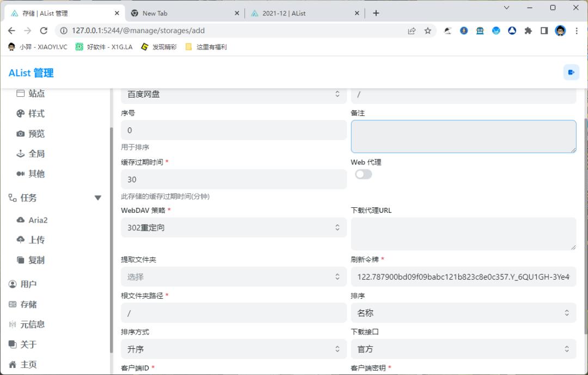588x375 pixels.
Task: Click inside the 备注 remarks text area
Action: pyautogui.click(x=463, y=137)
